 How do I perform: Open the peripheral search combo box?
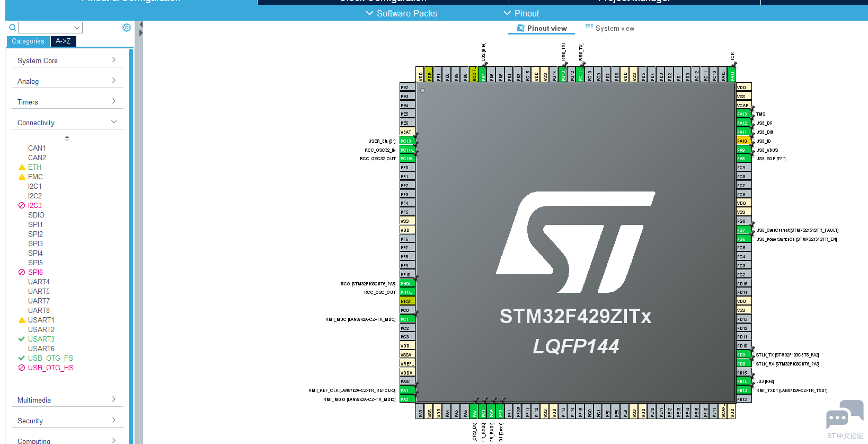pyautogui.click(x=50, y=28)
